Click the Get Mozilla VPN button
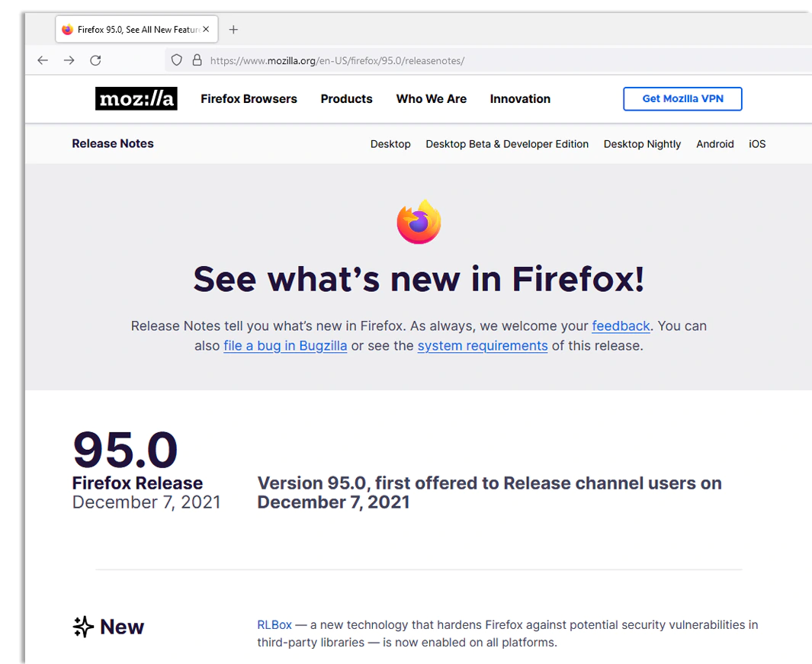The height and width of the screenshot is (664, 812). pos(682,99)
